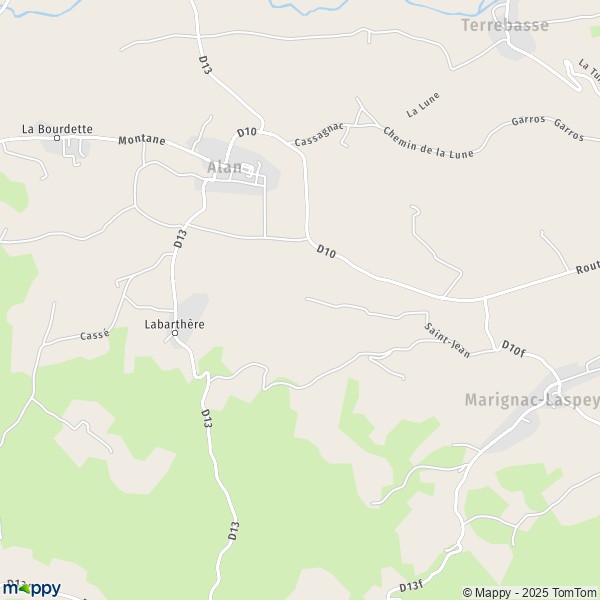Click the La Lune place label
This screenshot has height=600, width=600.
click(423, 105)
